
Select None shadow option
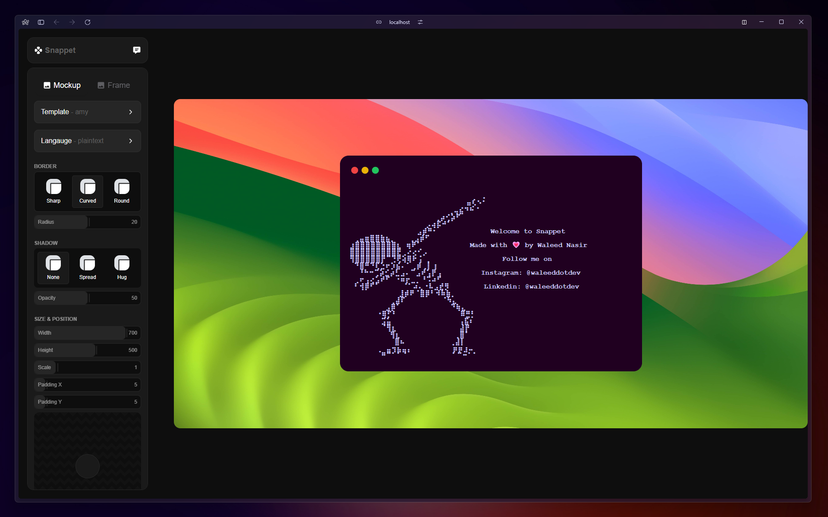[53, 268]
